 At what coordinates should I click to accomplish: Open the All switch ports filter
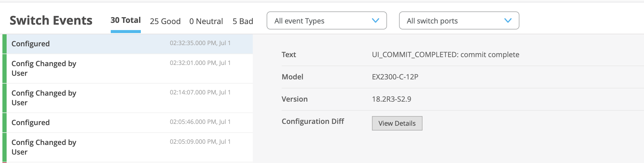(459, 21)
